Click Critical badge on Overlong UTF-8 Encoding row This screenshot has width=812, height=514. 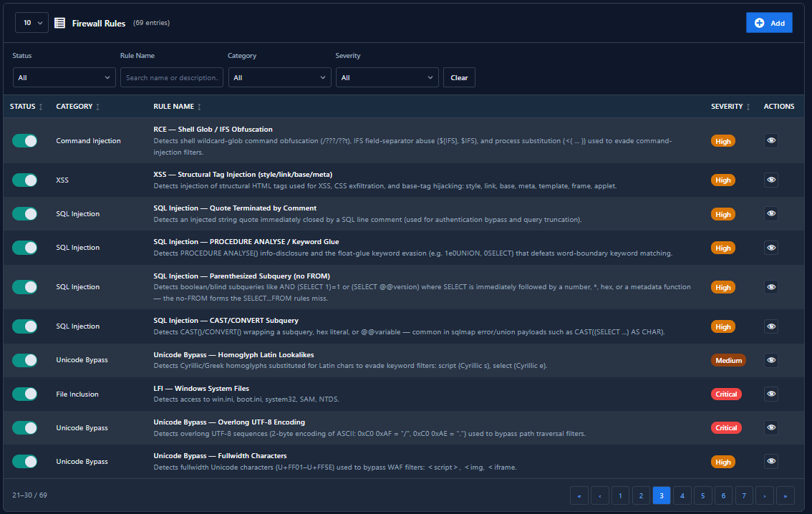pos(726,427)
